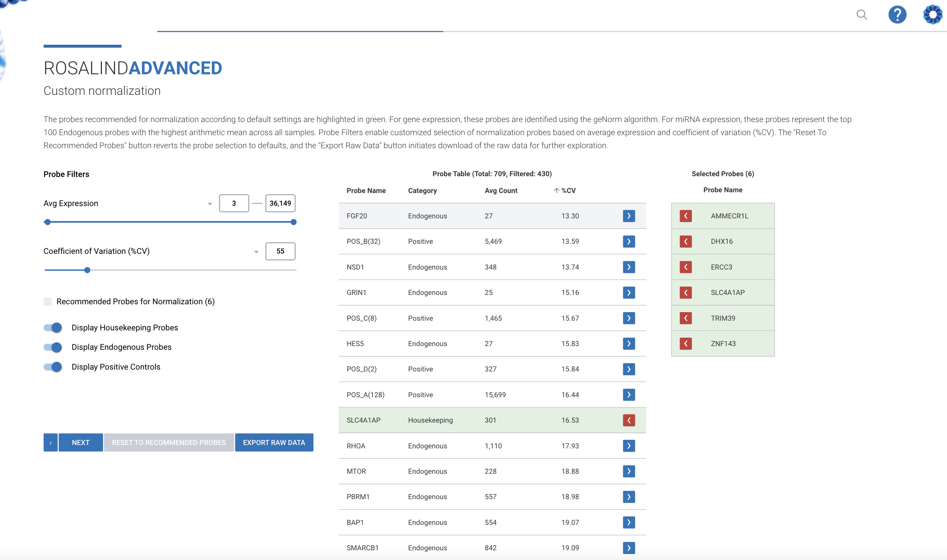Click the Avg Expression minimum value field
The height and width of the screenshot is (560, 947).
pos(234,203)
